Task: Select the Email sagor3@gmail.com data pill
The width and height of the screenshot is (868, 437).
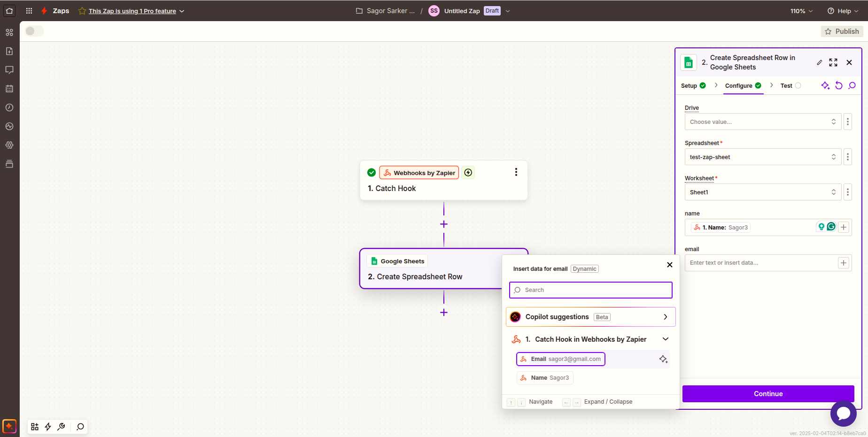Action: (x=561, y=359)
